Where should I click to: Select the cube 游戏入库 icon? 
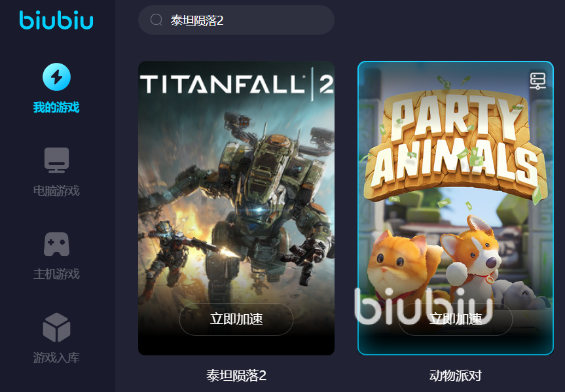coord(56,327)
